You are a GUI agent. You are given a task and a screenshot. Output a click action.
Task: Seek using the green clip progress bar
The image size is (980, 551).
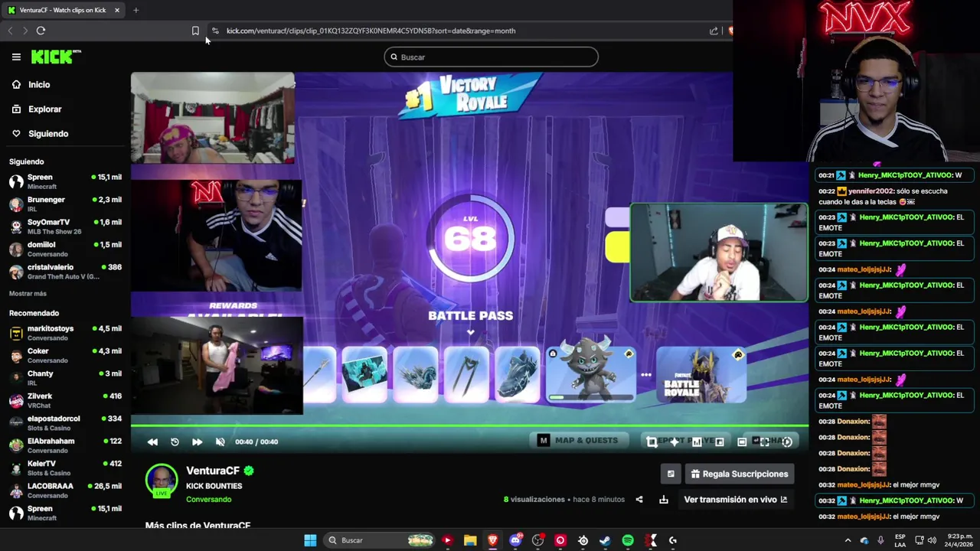(469, 425)
